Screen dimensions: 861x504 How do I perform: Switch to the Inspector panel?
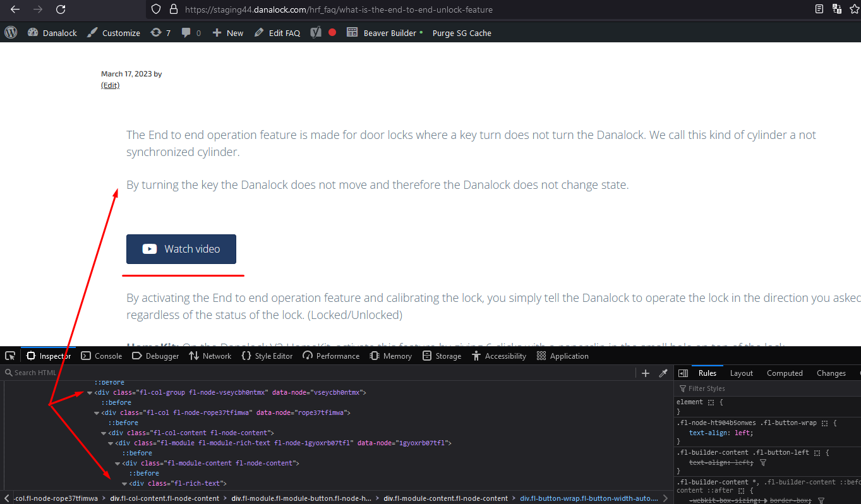[49, 356]
